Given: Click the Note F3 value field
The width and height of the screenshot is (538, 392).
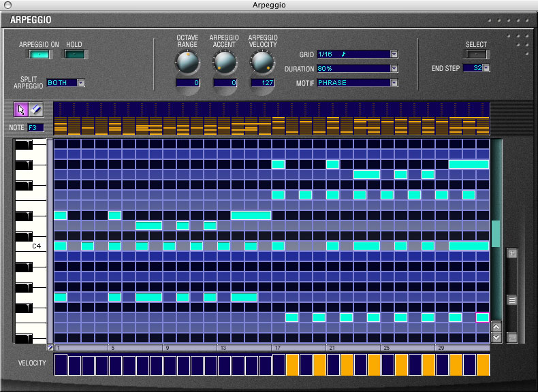Looking at the screenshot, I should 35,127.
